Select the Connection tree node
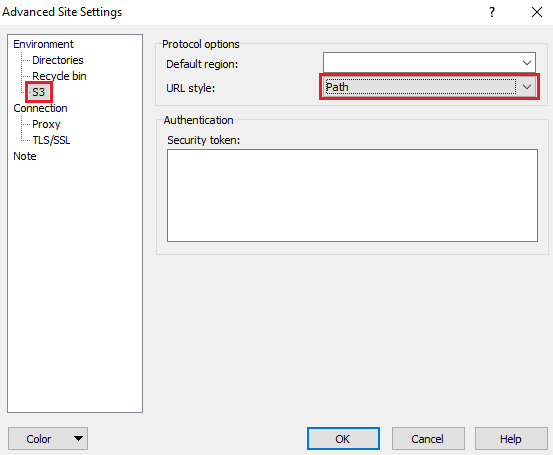 coord(40,108)
